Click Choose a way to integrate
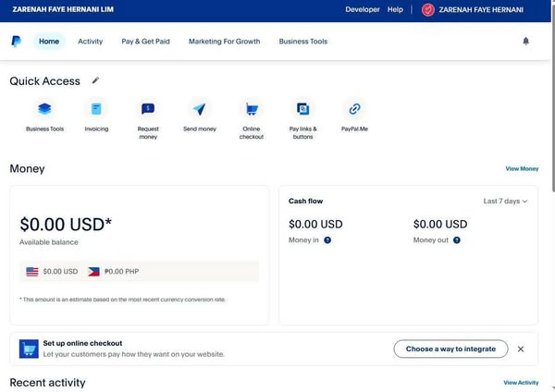The image size is (555, 392). coord(450,349)
